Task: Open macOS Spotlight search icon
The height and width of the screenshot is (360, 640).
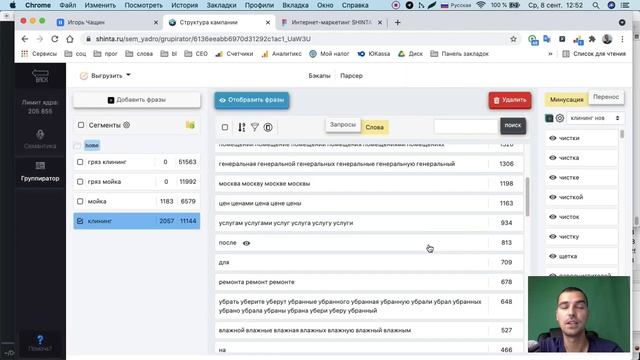Action: tap(596, 5)
